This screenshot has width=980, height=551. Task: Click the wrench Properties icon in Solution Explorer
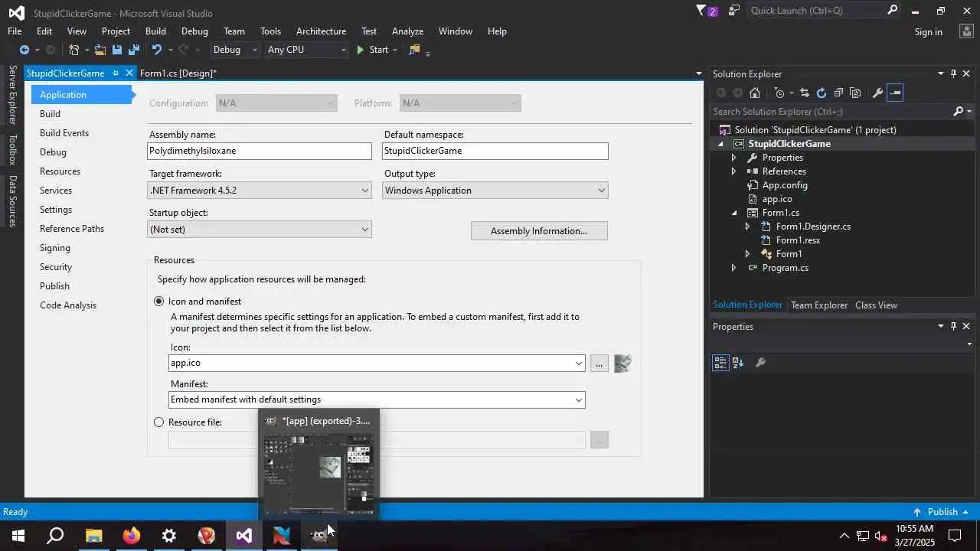point(877,93)
